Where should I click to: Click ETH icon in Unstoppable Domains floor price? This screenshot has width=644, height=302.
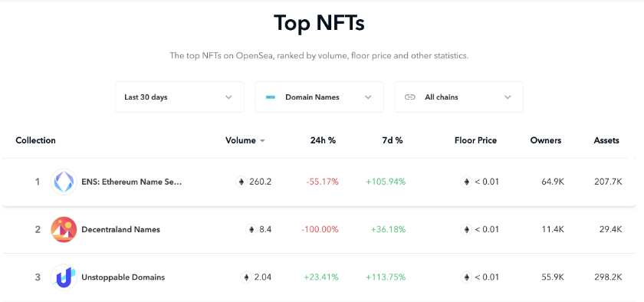click(466, 277)
